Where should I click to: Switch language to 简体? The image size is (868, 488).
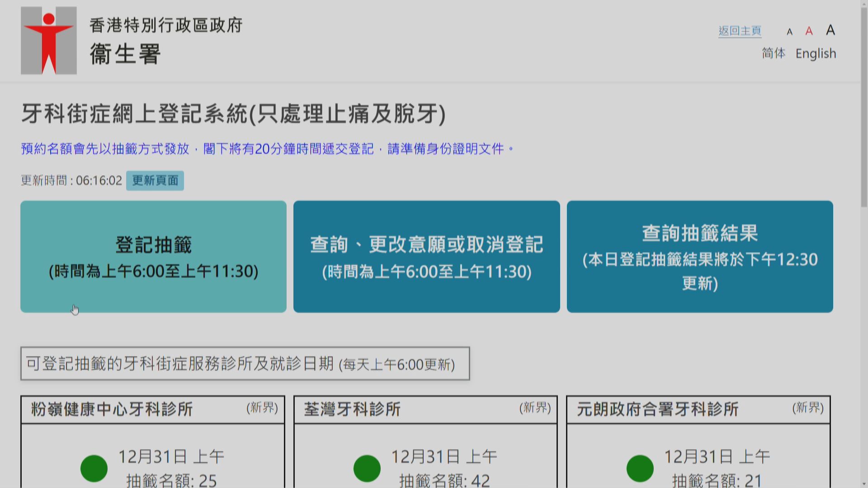774,53
